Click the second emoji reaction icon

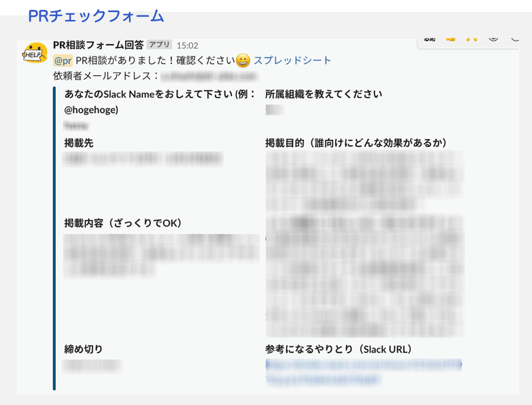click(x=467, y=39)
